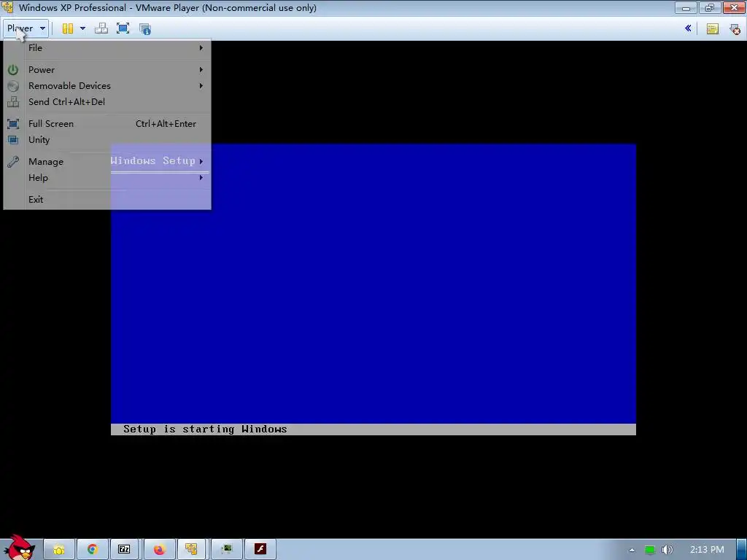
Task: Click the green power icon in the menu
Action: point(13,69)
